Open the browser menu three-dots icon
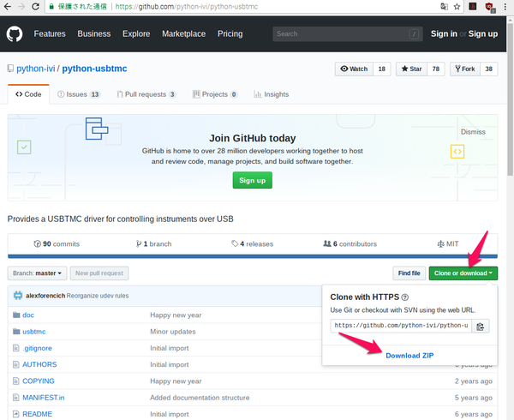This screenshot has height=420, width=514. pos(505,7)
